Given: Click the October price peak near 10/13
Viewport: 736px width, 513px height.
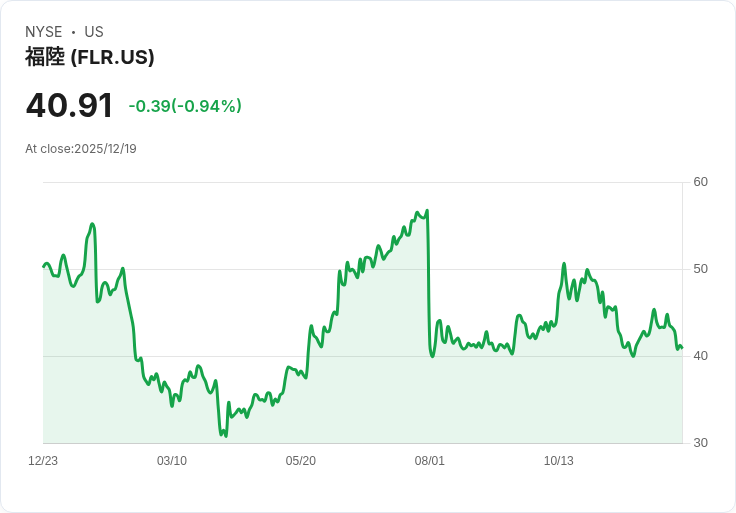Looking at the screenshot, I should 564,264.
